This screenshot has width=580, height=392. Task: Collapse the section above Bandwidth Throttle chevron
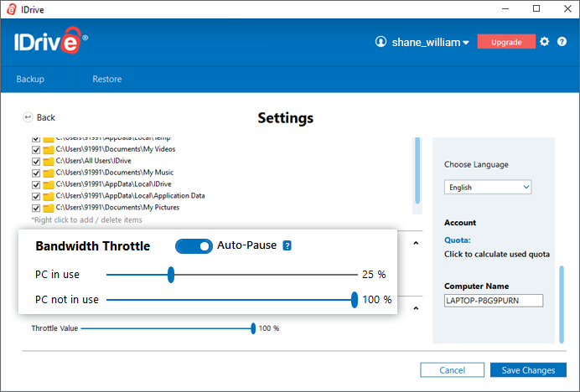coord(417,244)
